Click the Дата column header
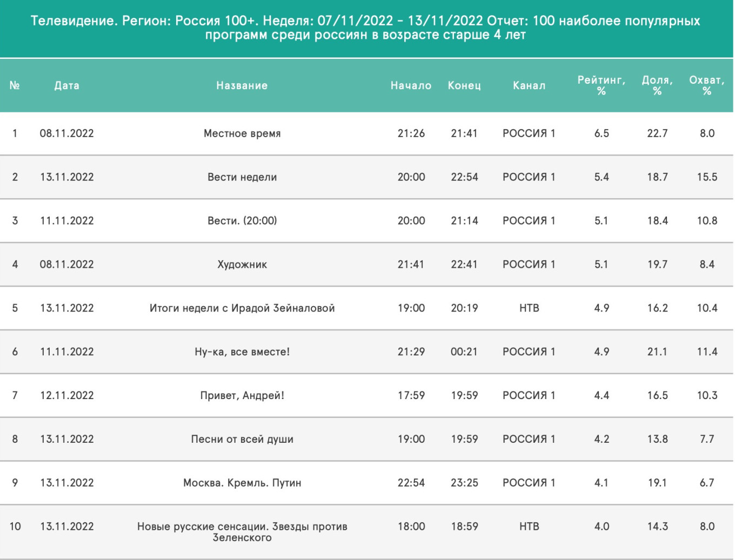The width and height of the screenshot is (735, 560). point(67,85)
